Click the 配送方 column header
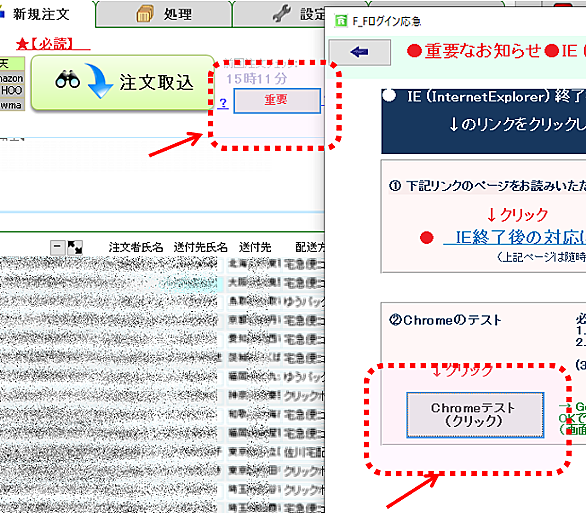The height and width of the screenshot is (513, 586). (x=310, y=247)
